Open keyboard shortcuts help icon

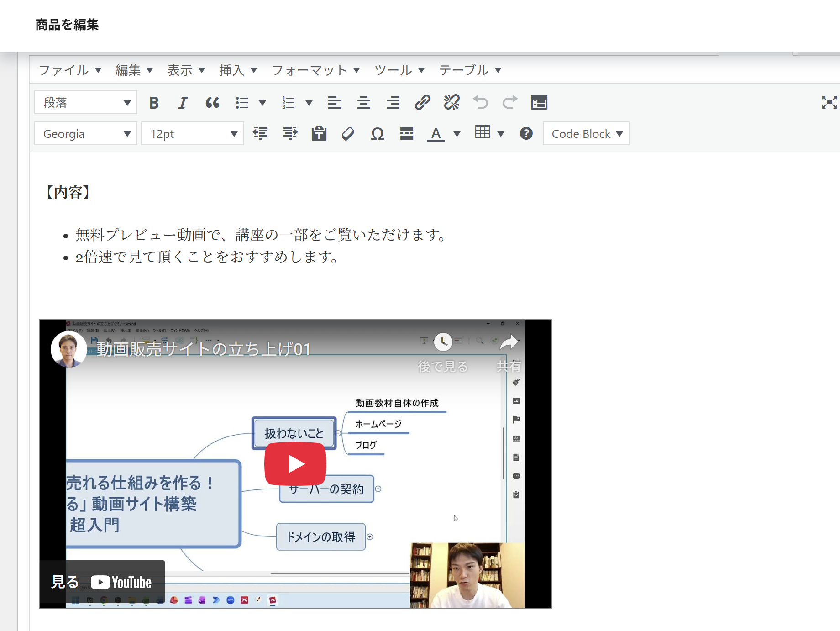[x=526, y=134]
